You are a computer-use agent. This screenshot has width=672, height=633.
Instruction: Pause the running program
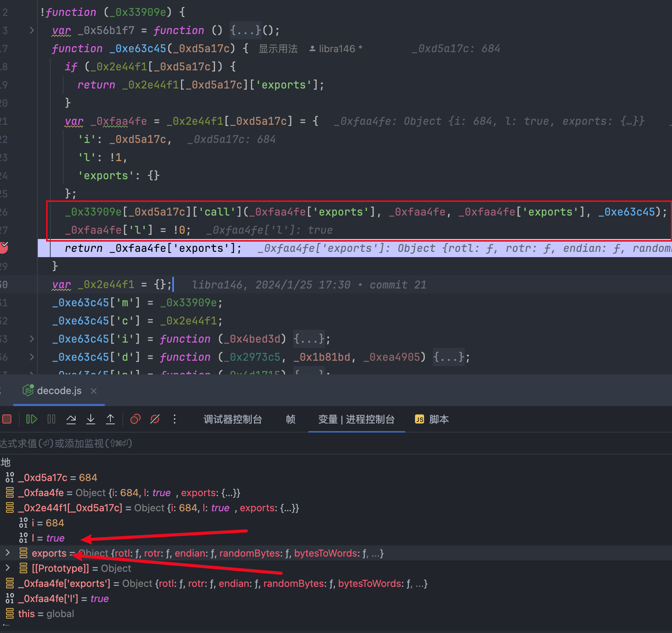coord(51,419)
